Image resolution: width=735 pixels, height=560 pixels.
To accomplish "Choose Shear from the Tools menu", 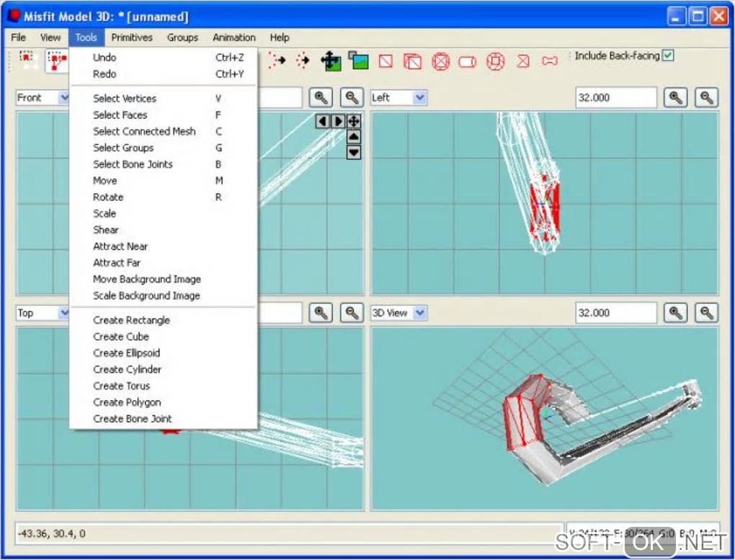I will click(163, 230).
